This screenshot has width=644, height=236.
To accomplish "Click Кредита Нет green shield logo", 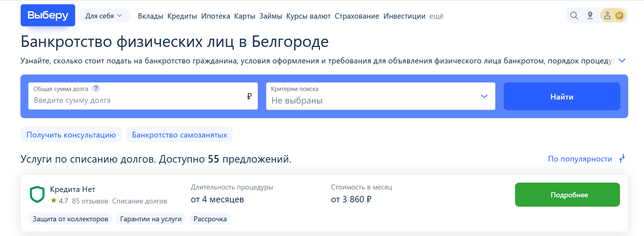I will [x=37, y=194].
